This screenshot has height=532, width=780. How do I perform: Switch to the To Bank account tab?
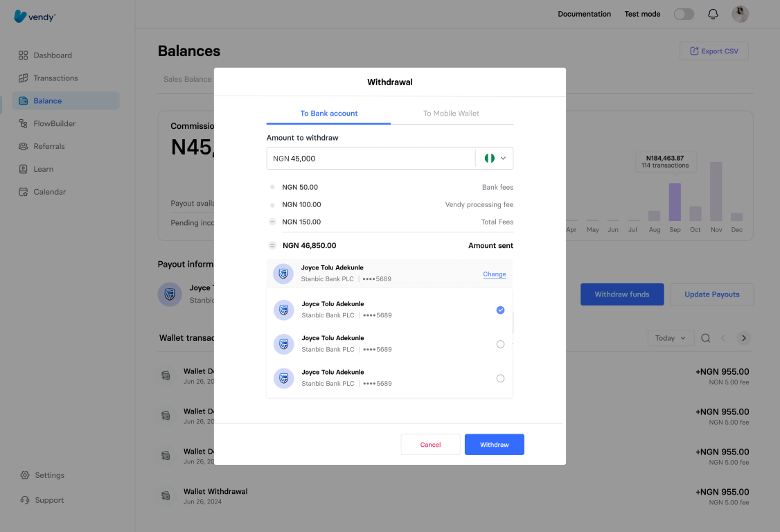click(x=329, y=114)
